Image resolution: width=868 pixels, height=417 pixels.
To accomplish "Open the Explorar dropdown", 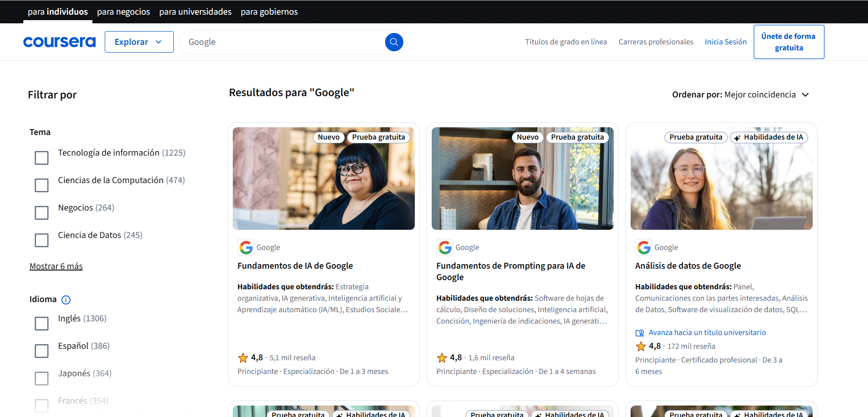I will click(x=139, y=42).
